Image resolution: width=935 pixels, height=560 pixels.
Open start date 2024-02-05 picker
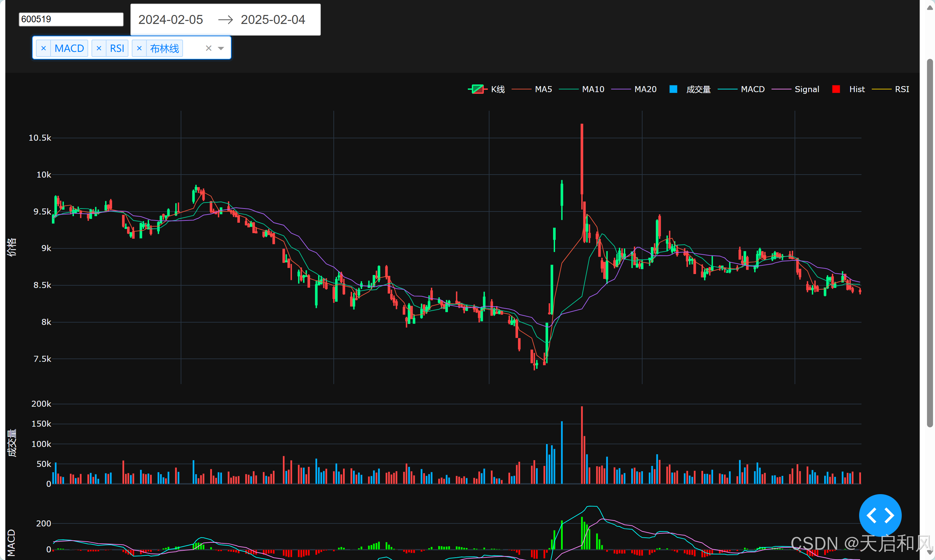point(171,20)
